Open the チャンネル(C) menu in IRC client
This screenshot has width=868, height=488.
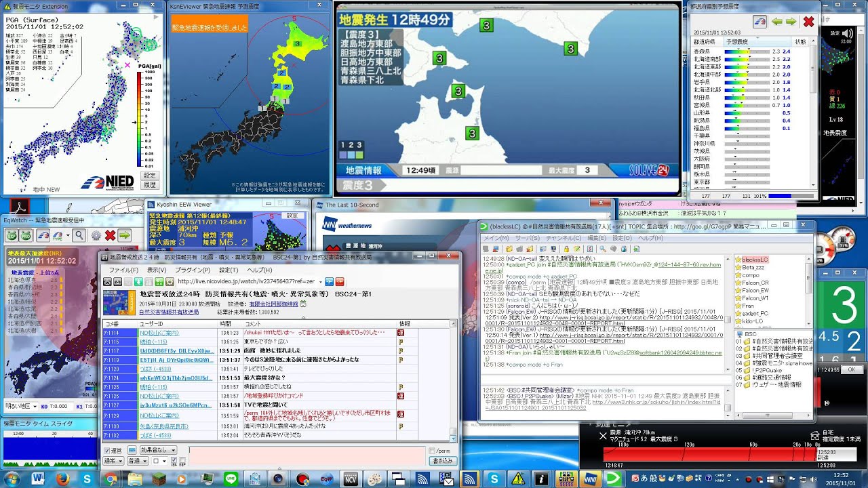562,238
